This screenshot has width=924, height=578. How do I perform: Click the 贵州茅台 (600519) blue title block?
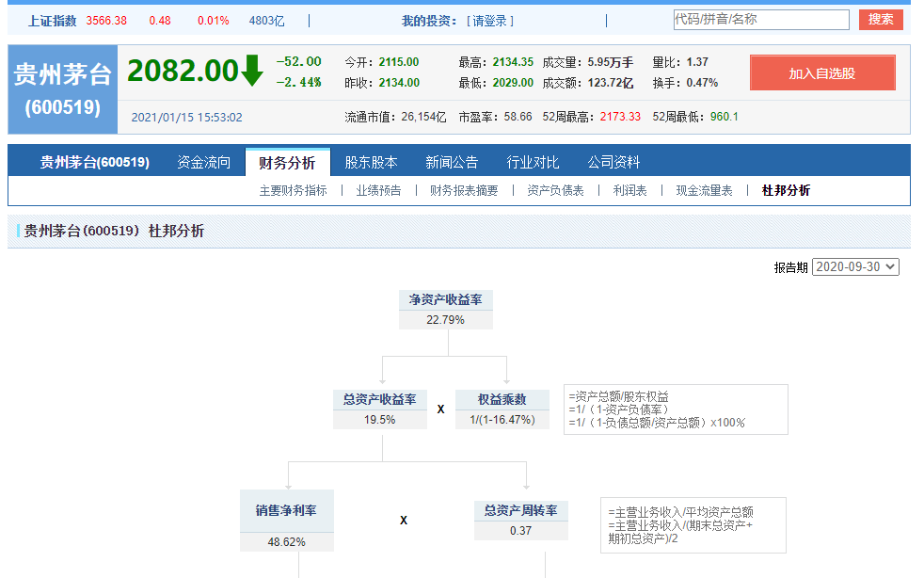62,89
